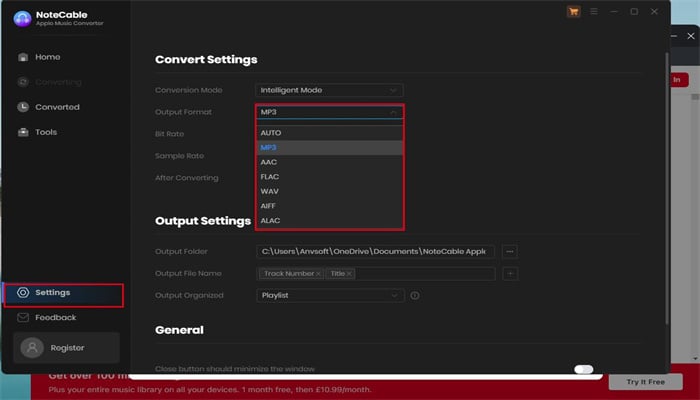
Task: Go to Home in sidebar
Action: click(x=48, y=57)
